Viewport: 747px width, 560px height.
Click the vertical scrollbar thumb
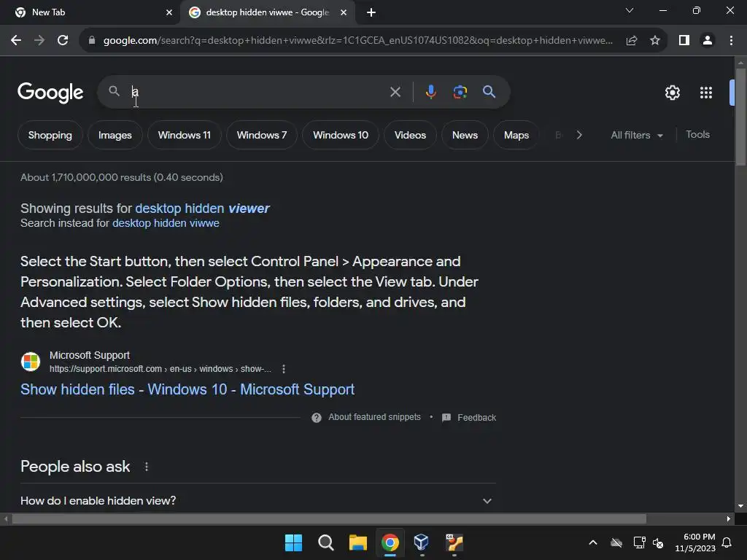point(740,117)
